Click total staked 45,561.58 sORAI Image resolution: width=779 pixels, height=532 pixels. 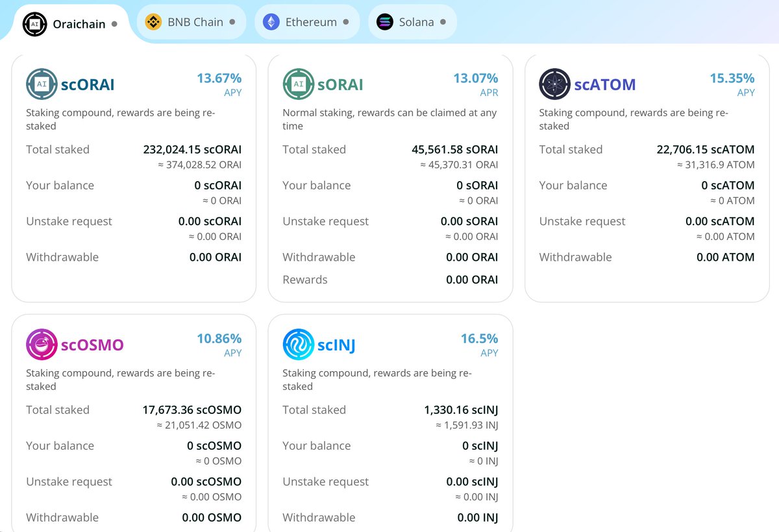pyautogui.click(x=455, y=149)
